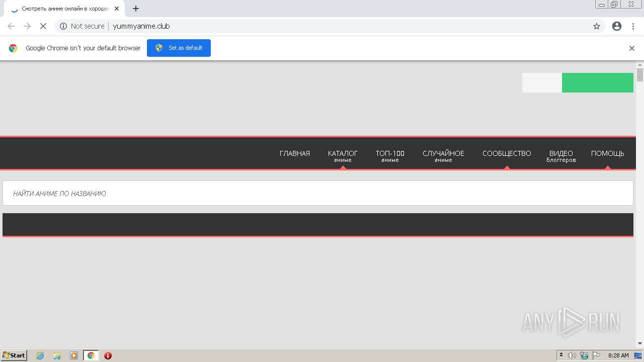Open the ВИДЕО блоггеров menu item
This screenshot has width=644, height=362.
point(561,156)
